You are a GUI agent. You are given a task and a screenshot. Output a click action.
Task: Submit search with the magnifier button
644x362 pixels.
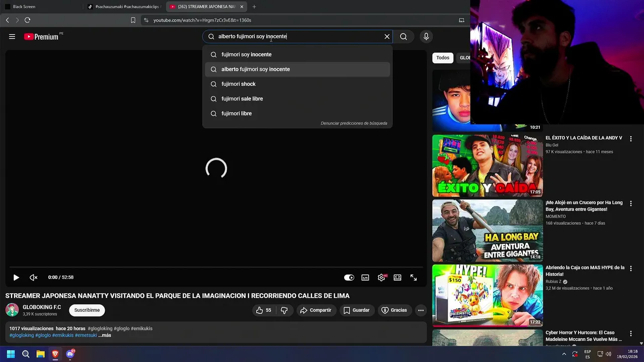click(x=404, y=37)
